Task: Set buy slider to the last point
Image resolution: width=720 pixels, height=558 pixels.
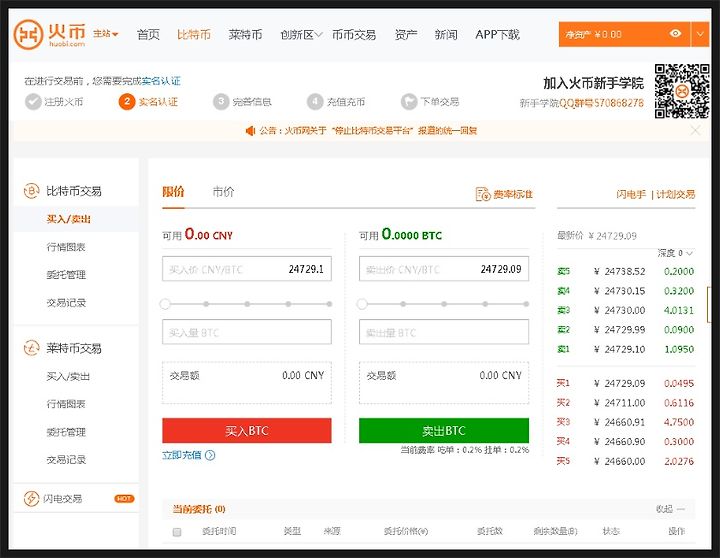Action: [x=329, y=304]
